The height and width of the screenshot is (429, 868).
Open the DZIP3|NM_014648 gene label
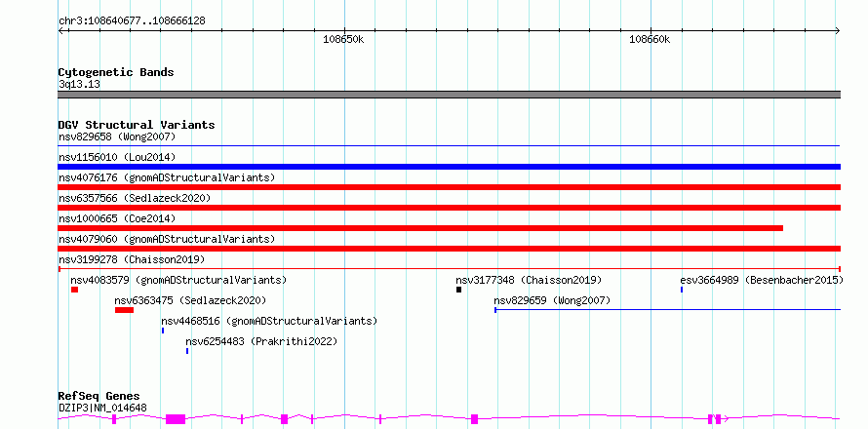click(102, 409)
